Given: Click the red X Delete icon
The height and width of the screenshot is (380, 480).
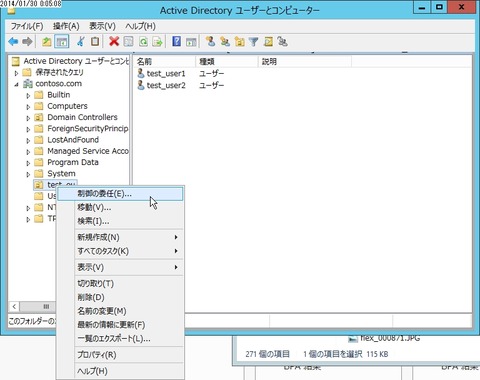Looking at the screenshot, I should 114,42.
